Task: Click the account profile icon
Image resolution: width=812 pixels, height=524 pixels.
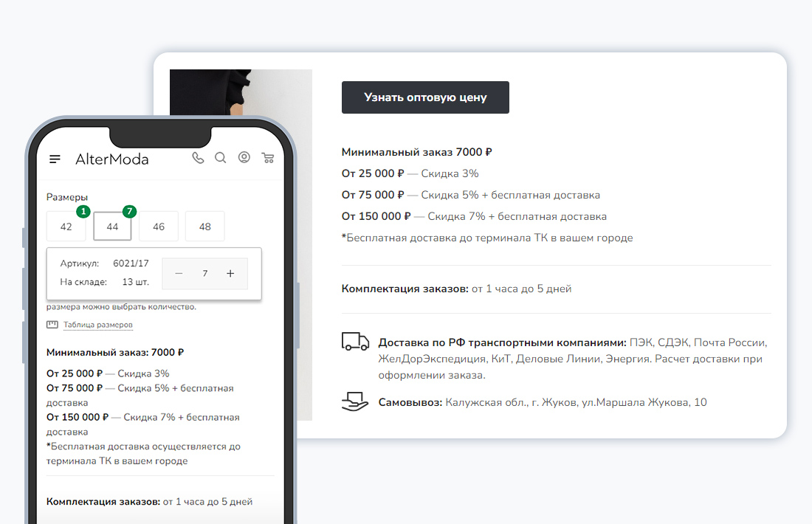Action: click(244, 157)
